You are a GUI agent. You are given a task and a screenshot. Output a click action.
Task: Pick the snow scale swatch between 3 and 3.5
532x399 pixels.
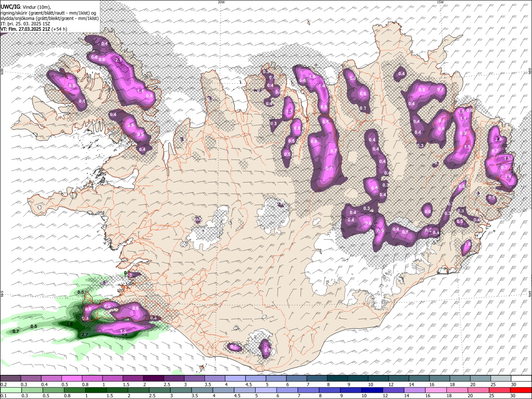click(x=194, y=378)
